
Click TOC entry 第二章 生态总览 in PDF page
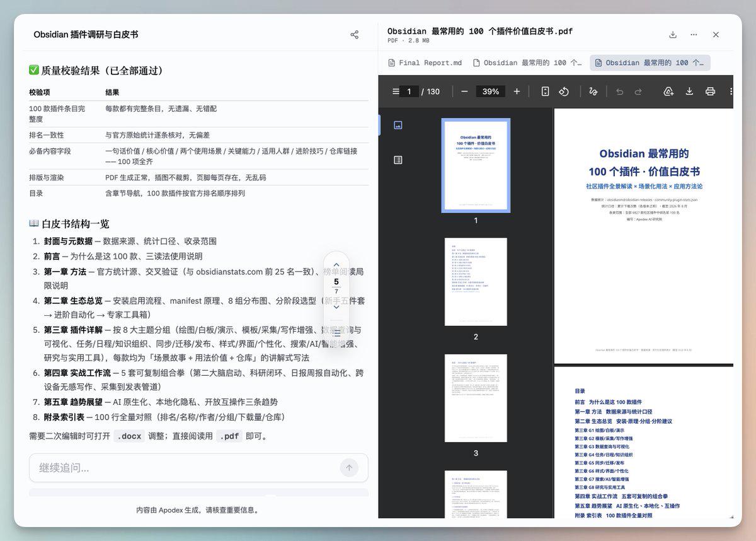[x=623, y=421]
